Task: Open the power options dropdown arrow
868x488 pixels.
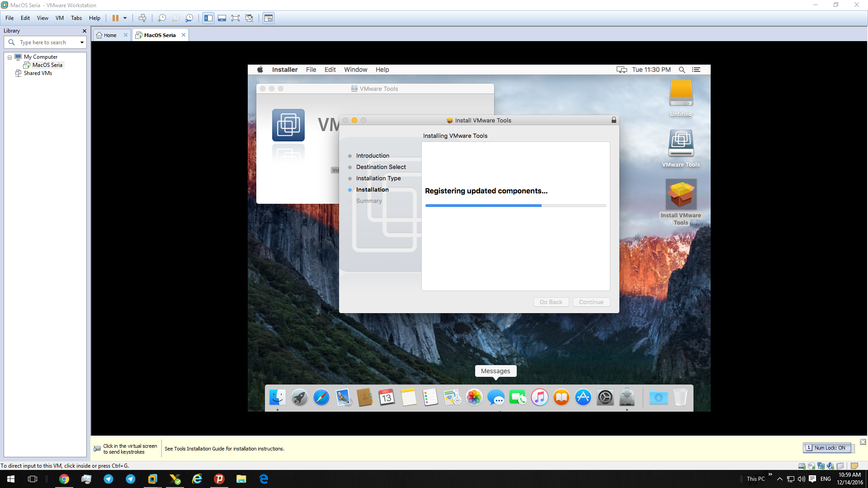Action: tap(125, 18)
